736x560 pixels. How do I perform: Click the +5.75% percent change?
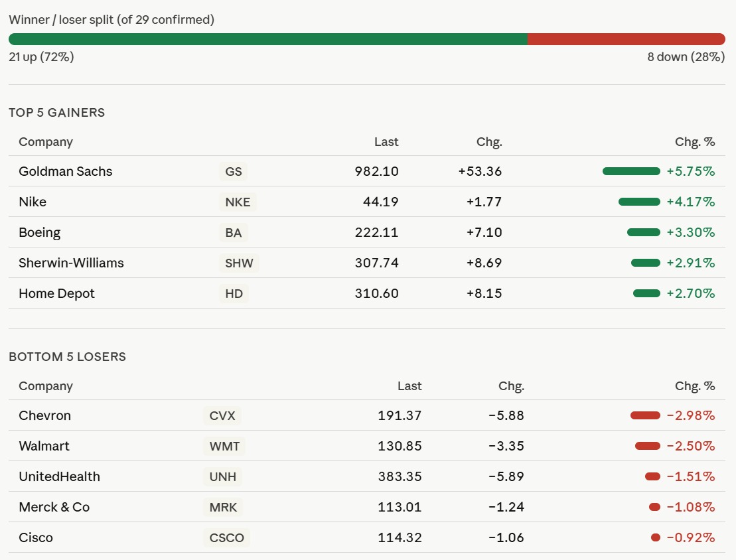[x=691, y=171]
